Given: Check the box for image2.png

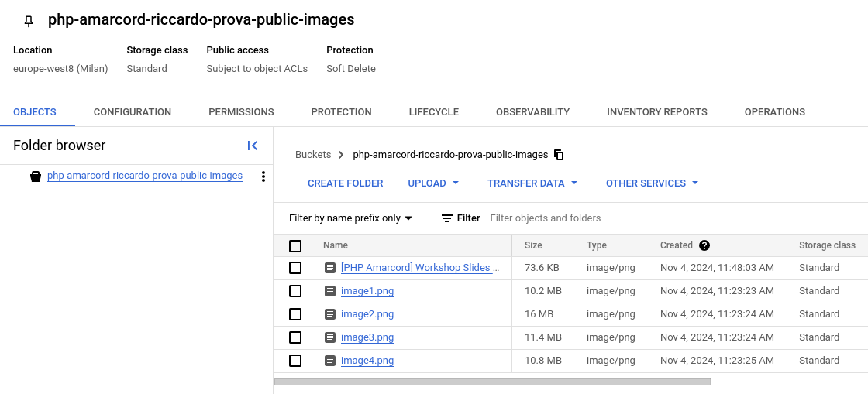Looking at the screenshot, I should click(x=295, y=314).
